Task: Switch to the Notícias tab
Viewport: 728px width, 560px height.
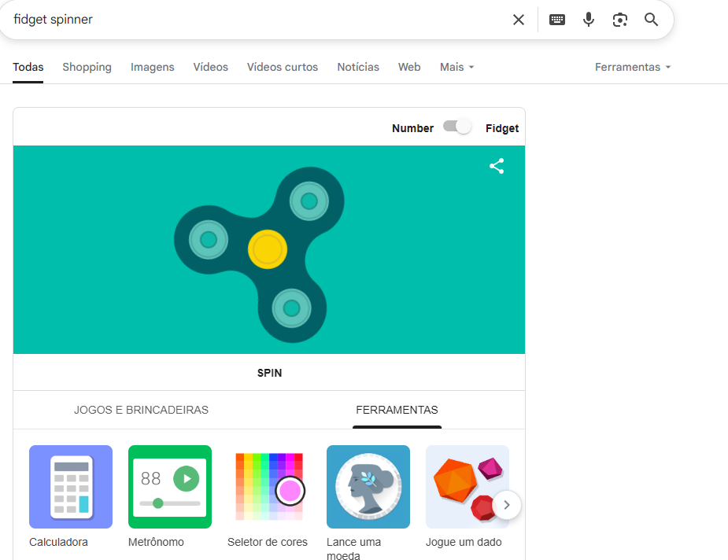Action: point(358,68)
